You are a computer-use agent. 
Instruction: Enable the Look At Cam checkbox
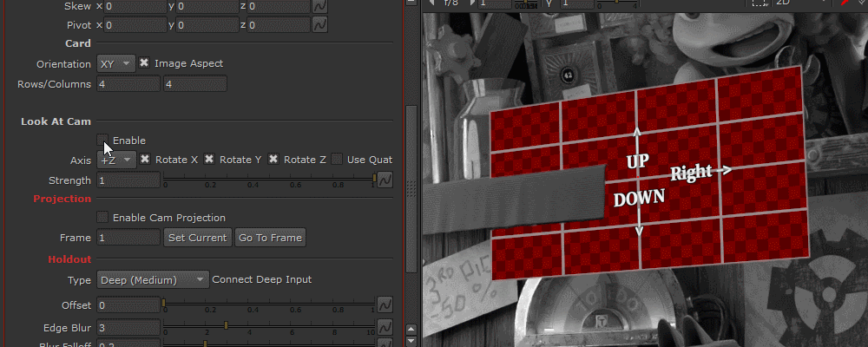click(x=102, y=140)
